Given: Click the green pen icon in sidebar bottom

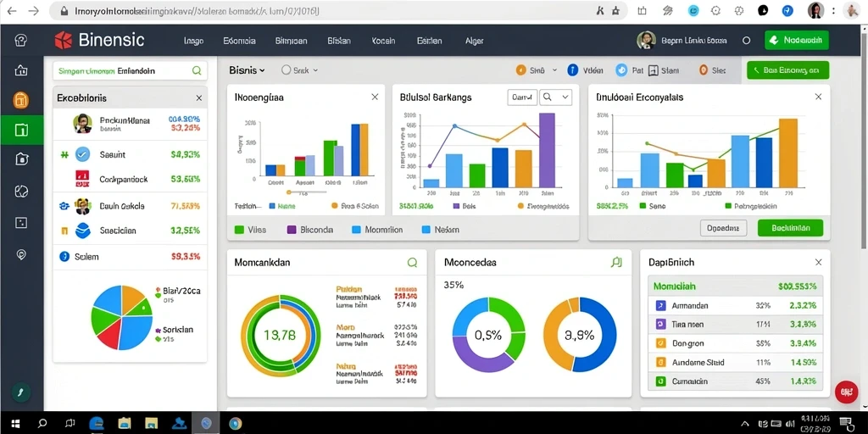Looking at the screenshot, I should coord(20,392).
